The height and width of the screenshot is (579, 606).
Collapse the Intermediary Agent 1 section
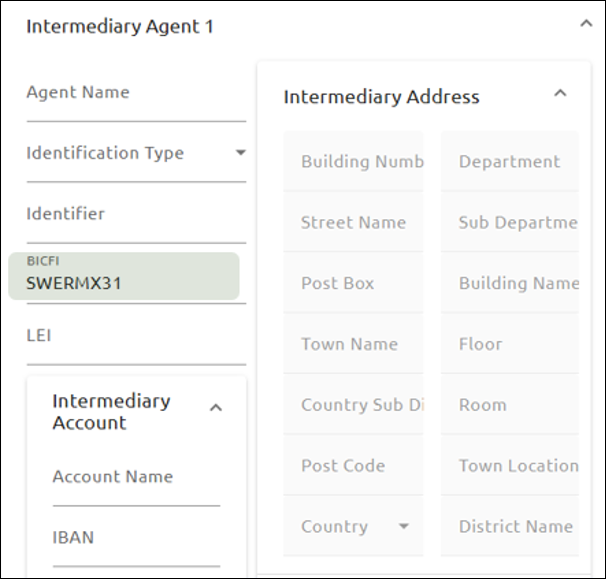tap(586, 24)
